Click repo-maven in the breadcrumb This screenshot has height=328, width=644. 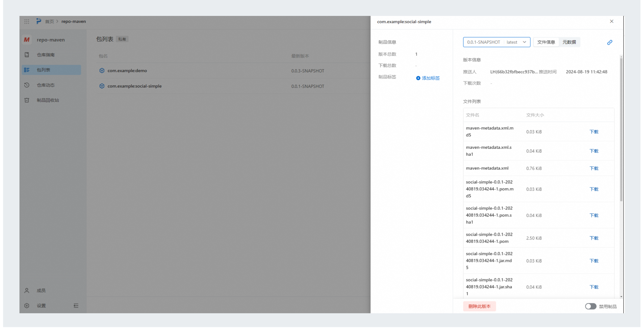73,21
